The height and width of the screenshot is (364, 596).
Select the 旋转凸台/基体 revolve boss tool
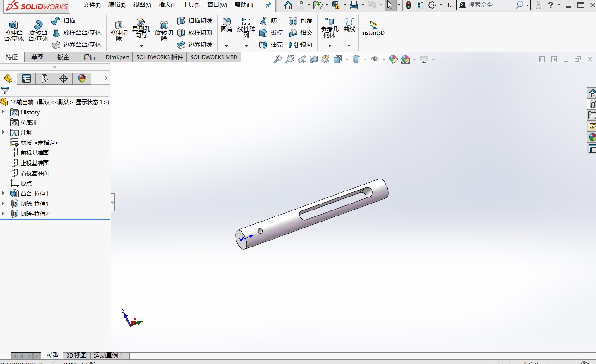(x=38, y=31)
